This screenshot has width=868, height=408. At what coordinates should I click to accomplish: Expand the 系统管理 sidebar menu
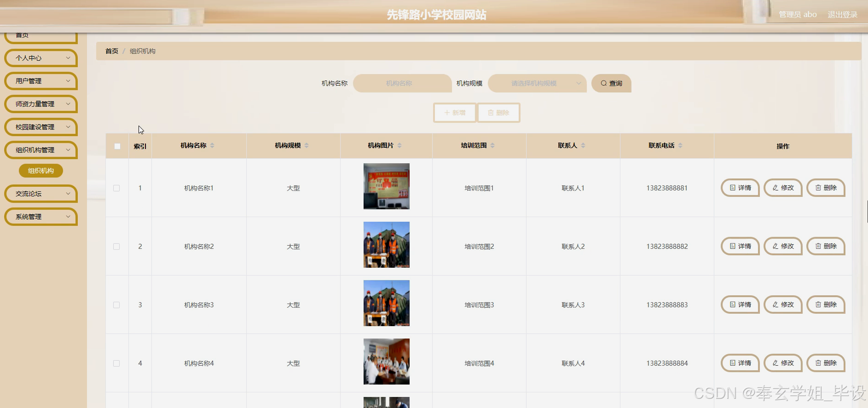point(41,217)
